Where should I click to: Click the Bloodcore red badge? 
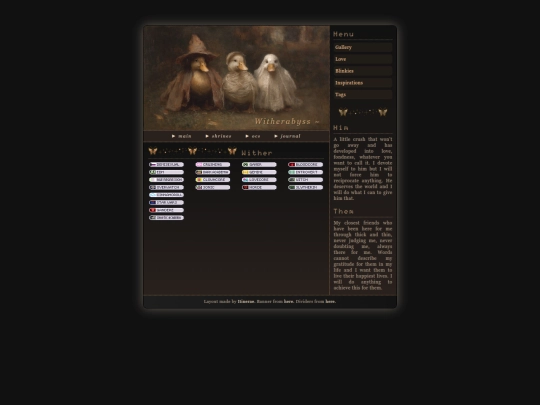[x=305, y=165]
